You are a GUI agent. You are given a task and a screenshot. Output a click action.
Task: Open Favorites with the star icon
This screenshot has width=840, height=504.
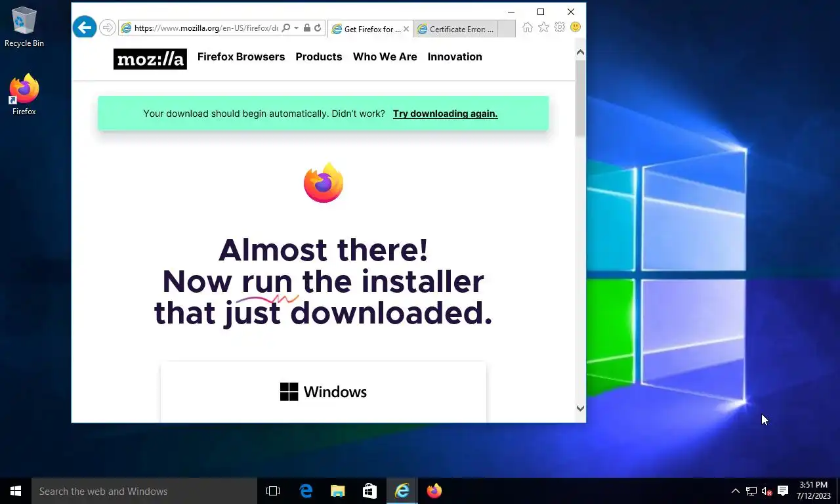(543, 27)
